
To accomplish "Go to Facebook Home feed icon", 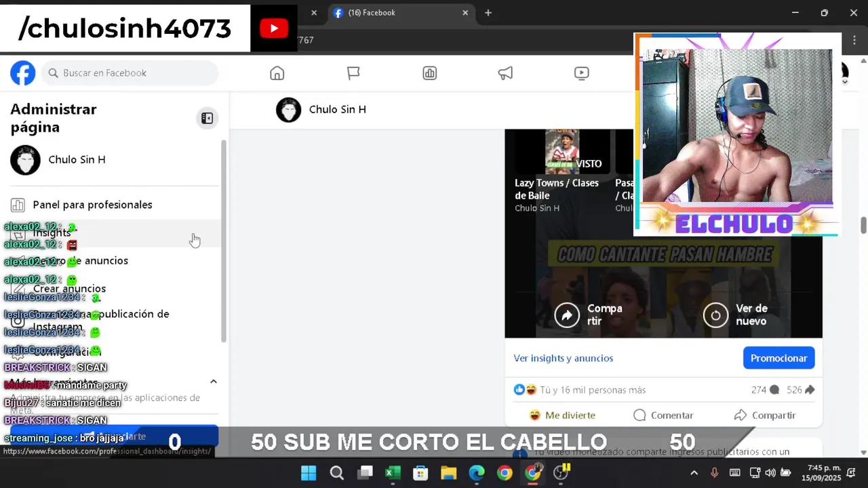I will 277,73.
